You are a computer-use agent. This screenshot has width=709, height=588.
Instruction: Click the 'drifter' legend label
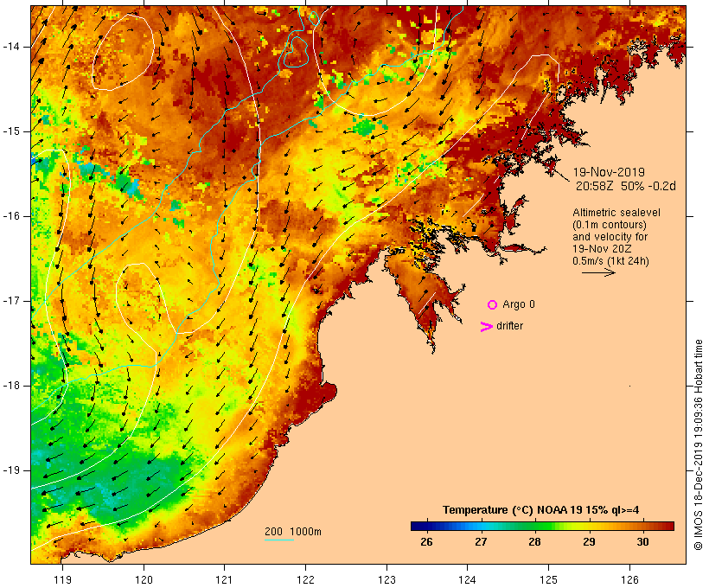click(509, 326)
